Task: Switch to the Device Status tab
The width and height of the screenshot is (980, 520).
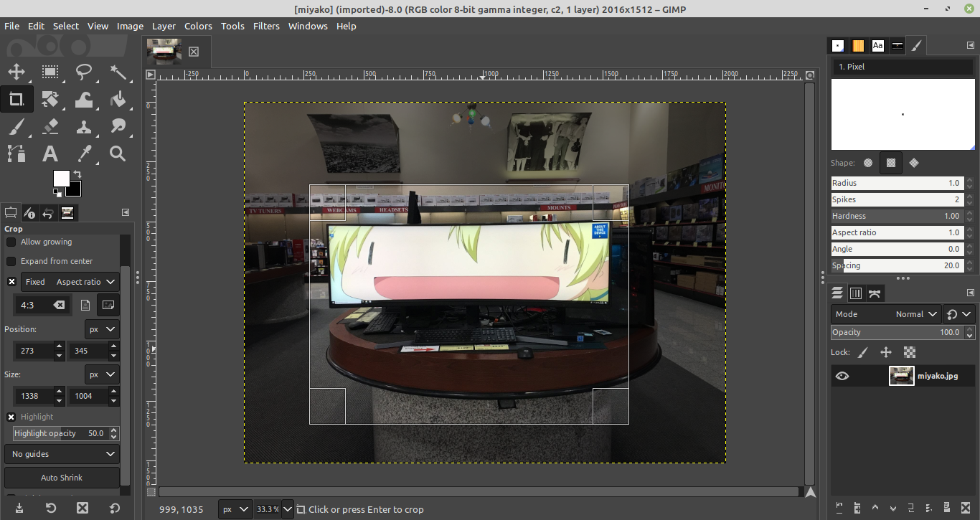Action: tap(29, 212)
